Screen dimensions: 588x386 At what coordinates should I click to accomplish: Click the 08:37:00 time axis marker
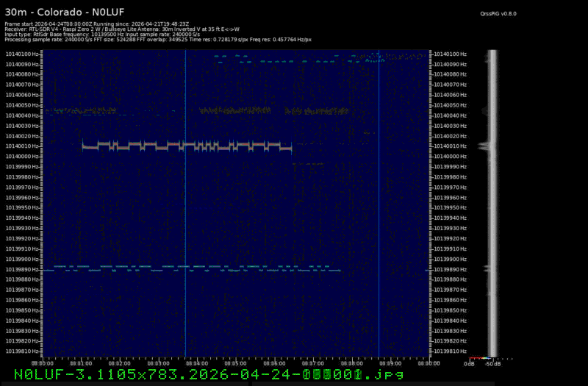point(313,363)
